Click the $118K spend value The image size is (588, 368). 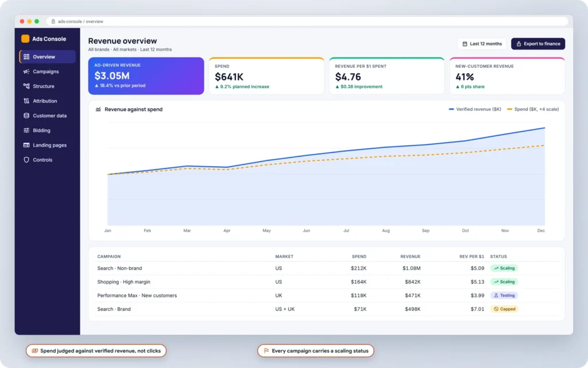point(358,296)
